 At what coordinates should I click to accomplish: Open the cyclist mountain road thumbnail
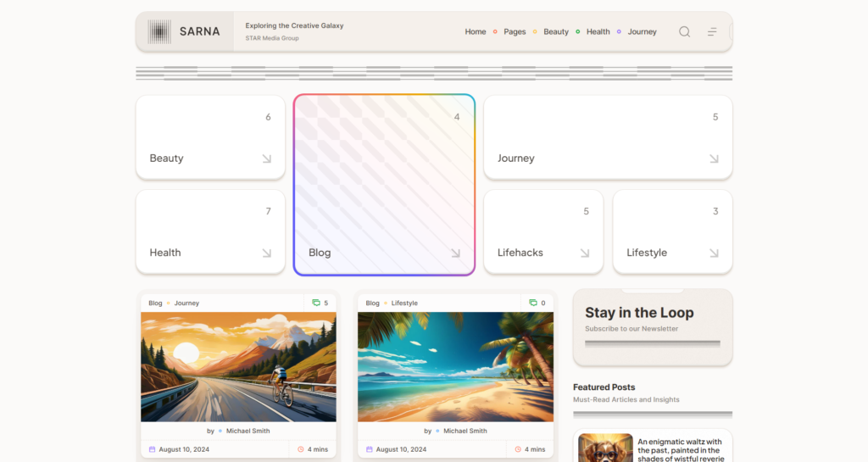[x=238, y=367]
